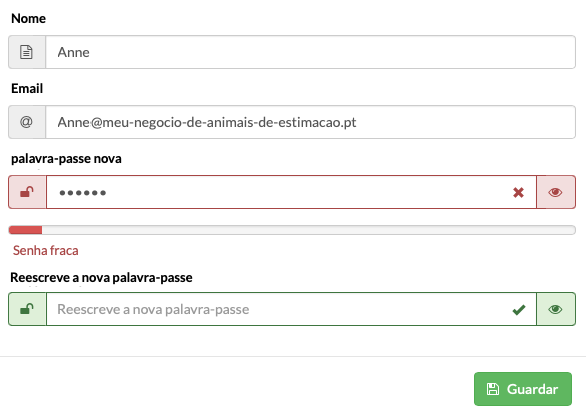Click the Reescreve a nova palavra-passe input
Viewport: 586px width, 414px height.
coord(291,309)
